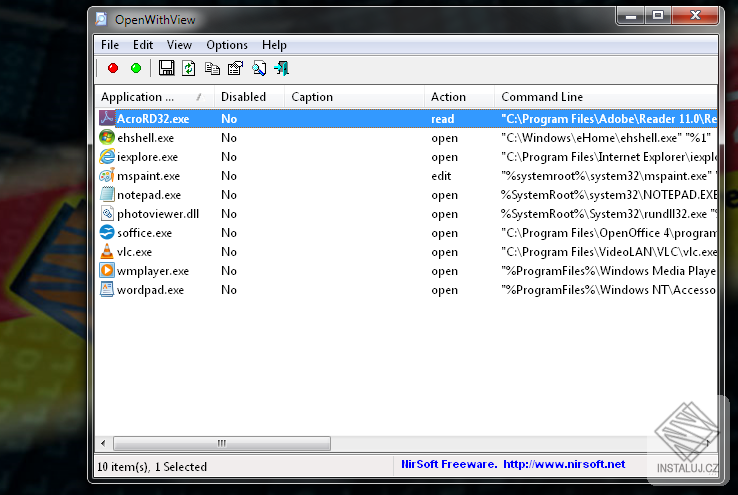Image resolution: width=738 pixels, height=495 pixels.
Task: Select the wordpad.exe row
Action: [x=406, y=290]
